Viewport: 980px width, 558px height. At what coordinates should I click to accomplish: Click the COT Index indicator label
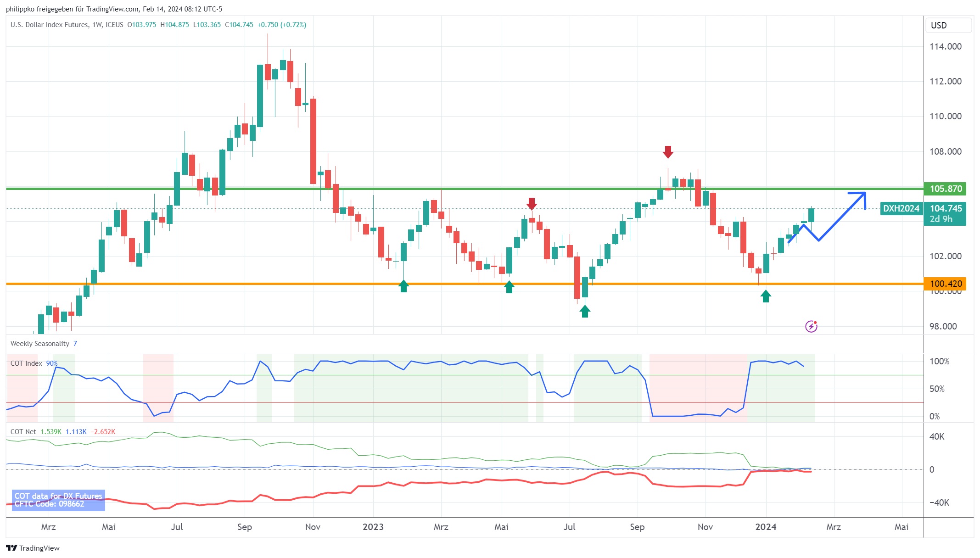pyautogui.click(x=26, y=363)
